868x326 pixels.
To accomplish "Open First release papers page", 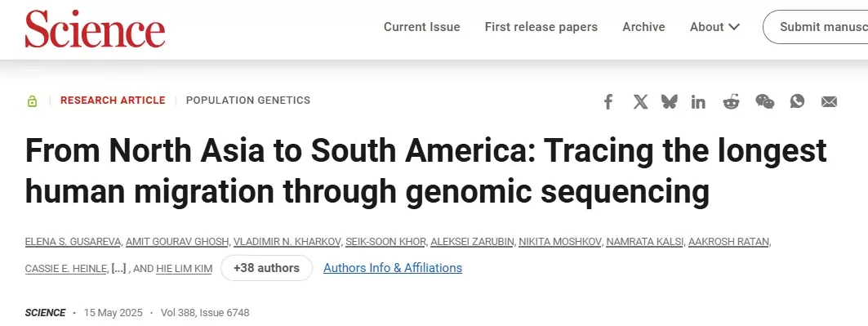I will [x=541, y=27].
